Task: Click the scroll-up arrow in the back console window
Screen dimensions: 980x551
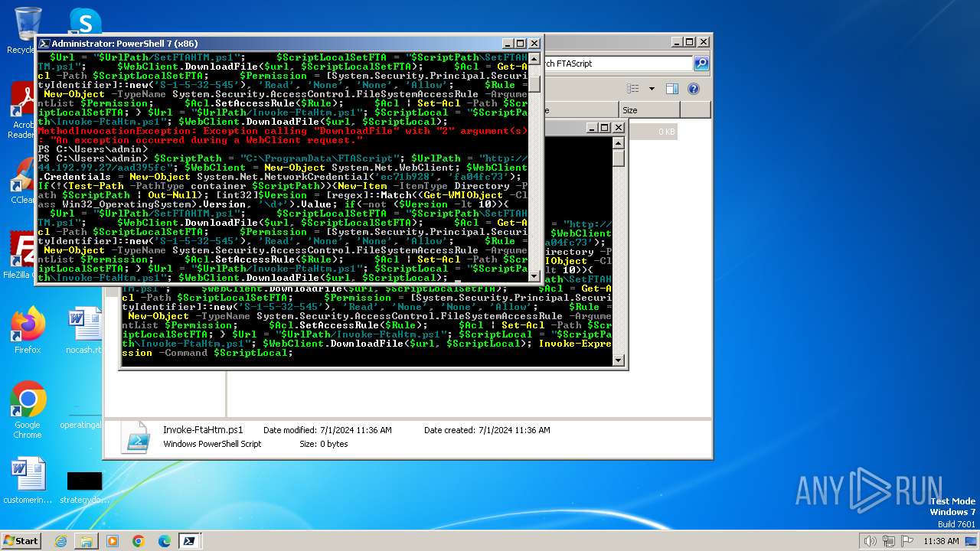Action: pos(619,143)
